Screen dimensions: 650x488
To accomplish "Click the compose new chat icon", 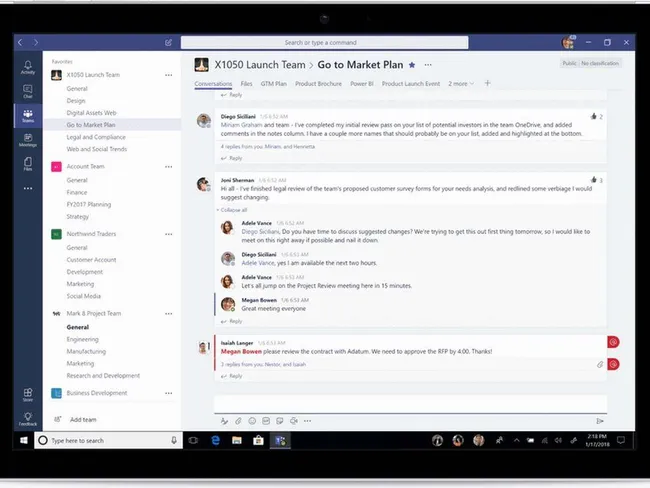I will click(x=168, y=43).
